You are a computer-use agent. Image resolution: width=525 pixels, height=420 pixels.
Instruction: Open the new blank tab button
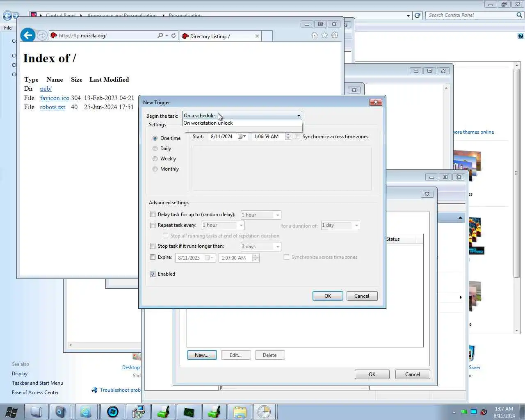[267, 36]
